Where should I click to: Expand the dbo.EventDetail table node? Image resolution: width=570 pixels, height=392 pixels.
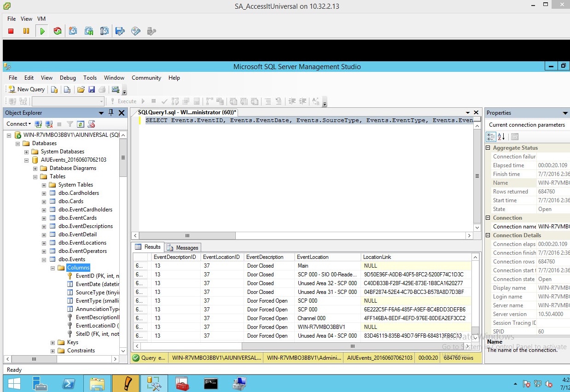[x=44, y=234]
